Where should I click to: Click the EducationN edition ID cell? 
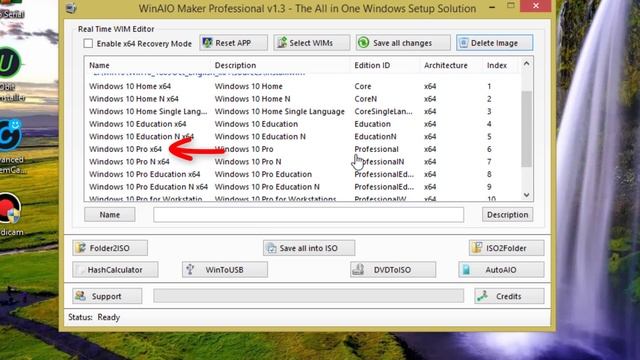click(375, 137)
